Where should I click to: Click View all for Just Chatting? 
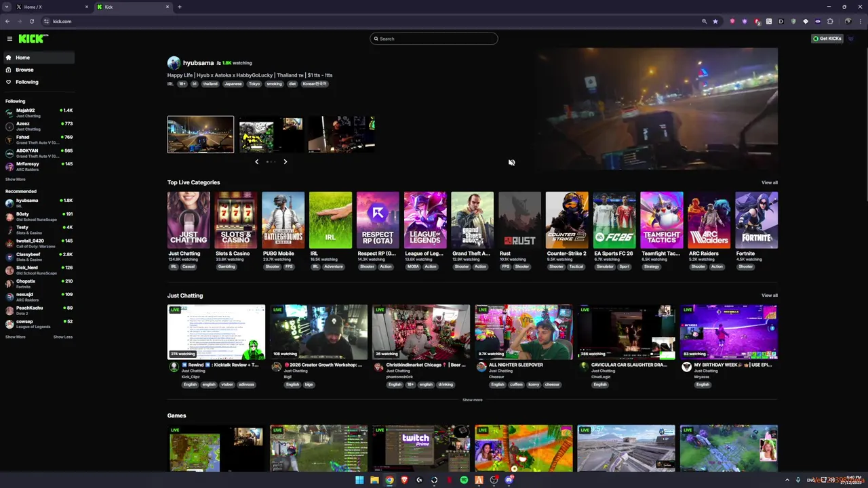(769, 296)
